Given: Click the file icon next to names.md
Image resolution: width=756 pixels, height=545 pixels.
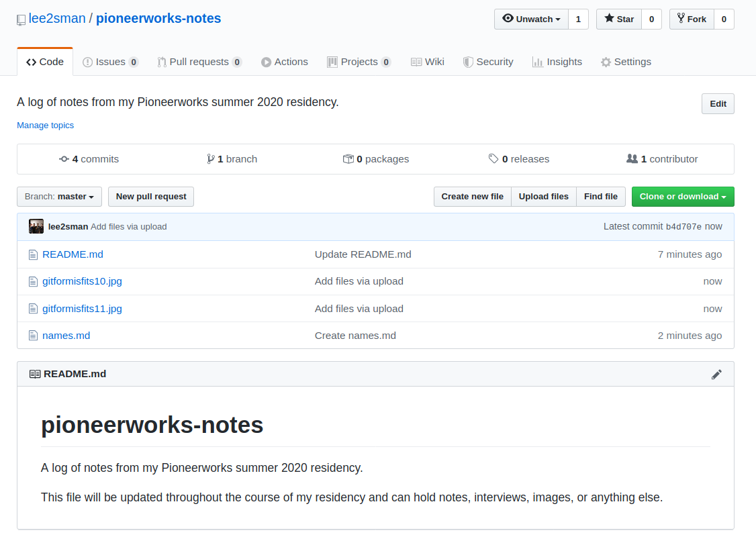Looking at the screenshot, I should pos(33,336).
